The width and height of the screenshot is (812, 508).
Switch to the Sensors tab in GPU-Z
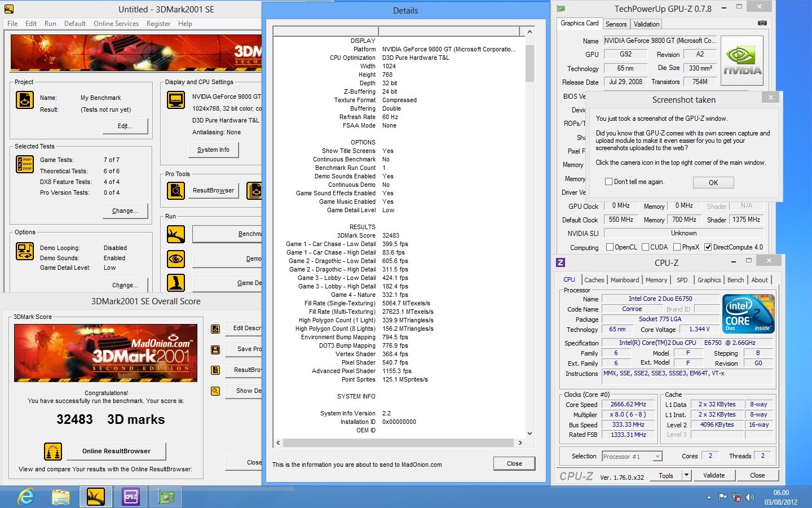click(x=616, y=24)
